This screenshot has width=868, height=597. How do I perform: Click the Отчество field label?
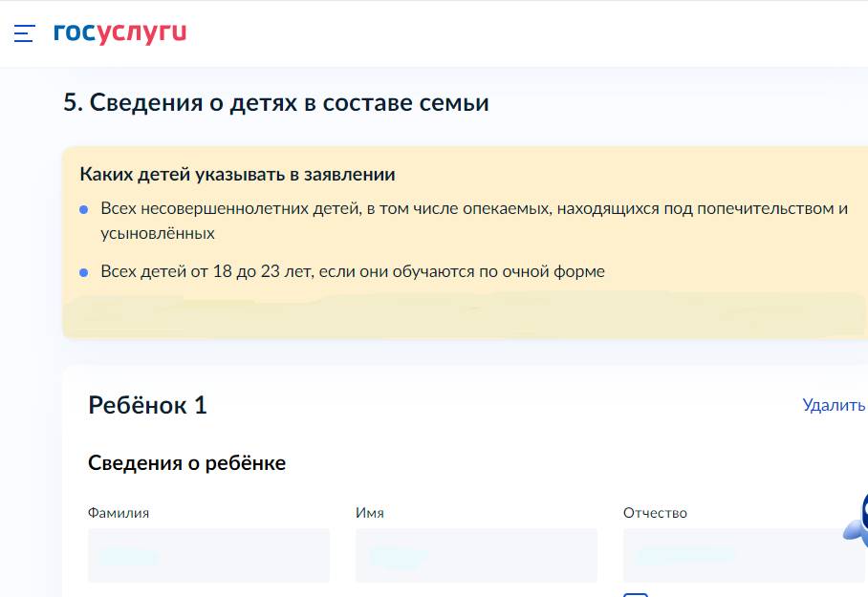click(654, 512)
